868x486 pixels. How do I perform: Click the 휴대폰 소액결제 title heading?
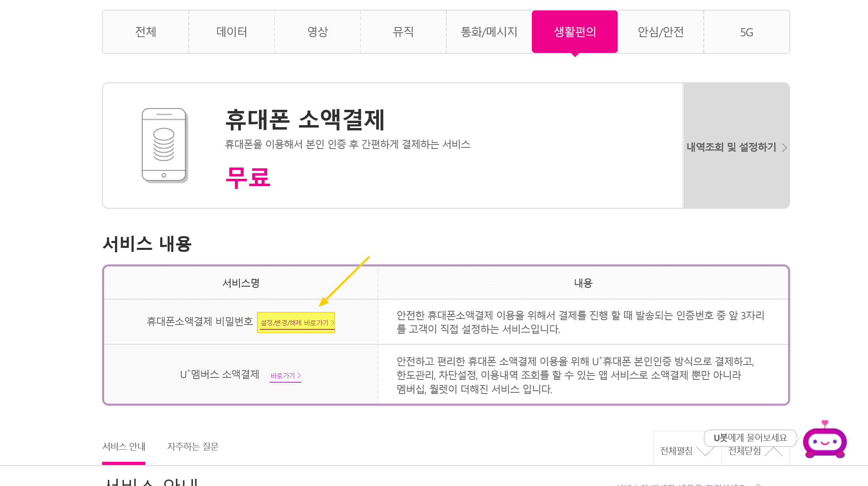305,120
